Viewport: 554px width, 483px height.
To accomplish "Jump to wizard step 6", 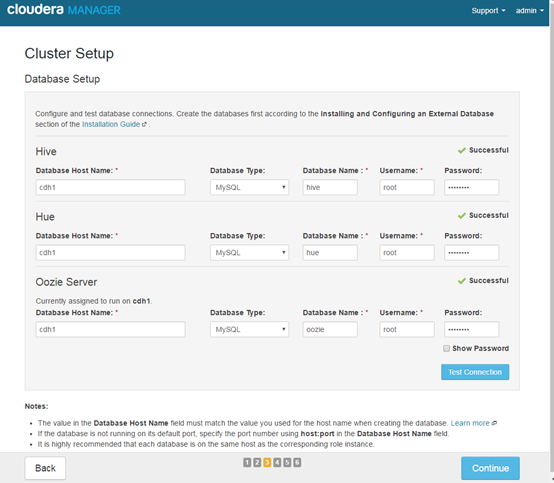I will point(297,463).
